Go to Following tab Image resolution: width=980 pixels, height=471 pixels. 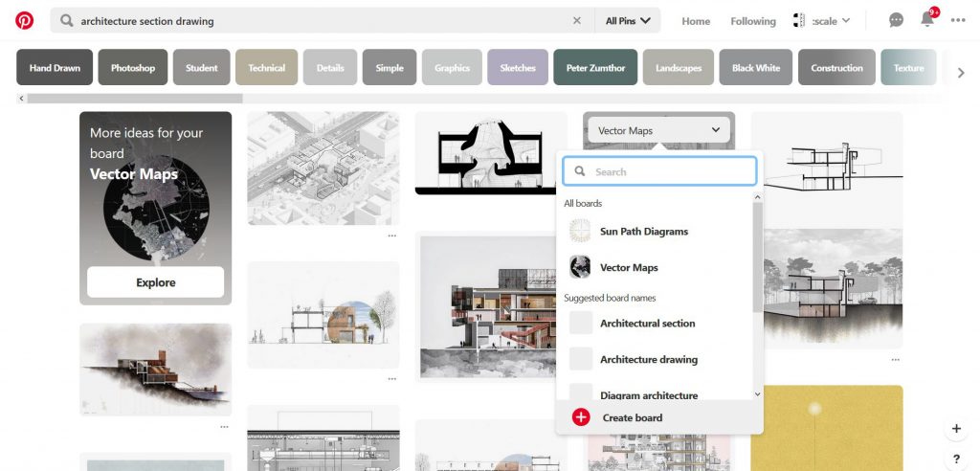pyautogui.click(x=752, y=21)
